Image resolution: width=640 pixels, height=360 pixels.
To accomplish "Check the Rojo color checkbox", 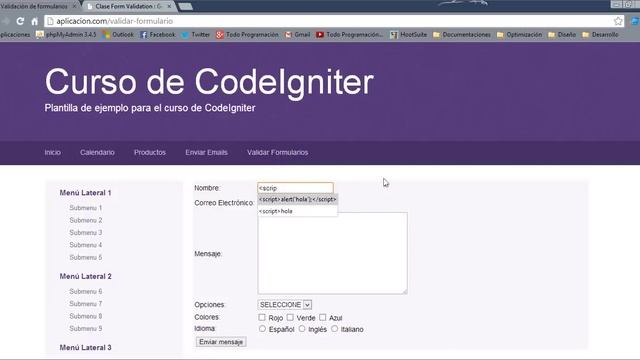I will [262, 317].
